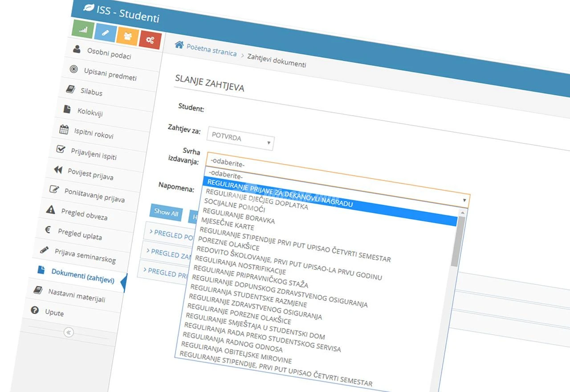
Task: Click the euro icon for Pregled uplata
Action: click(48, 230)
